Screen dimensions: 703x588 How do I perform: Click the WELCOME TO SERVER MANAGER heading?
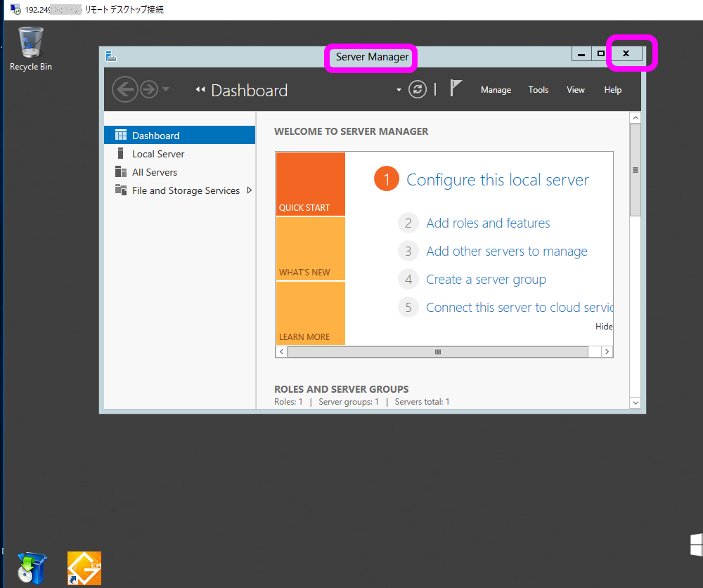351,131
